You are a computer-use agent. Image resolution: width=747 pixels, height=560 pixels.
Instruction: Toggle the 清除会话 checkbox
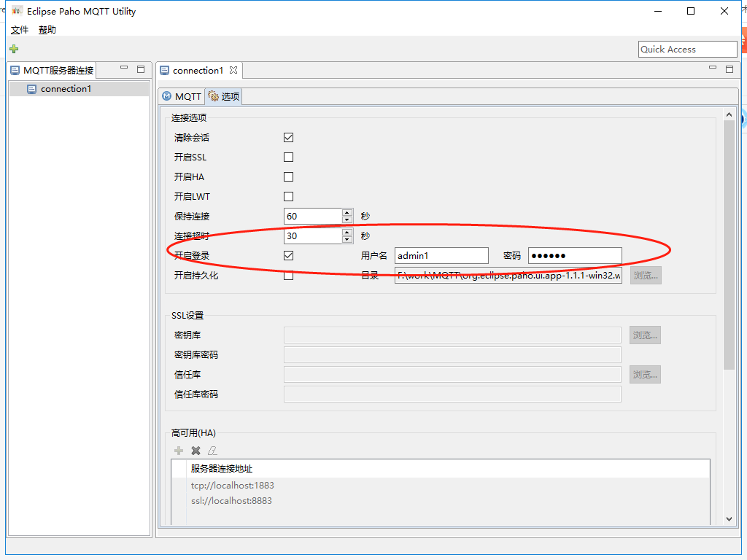pos(288,138)
